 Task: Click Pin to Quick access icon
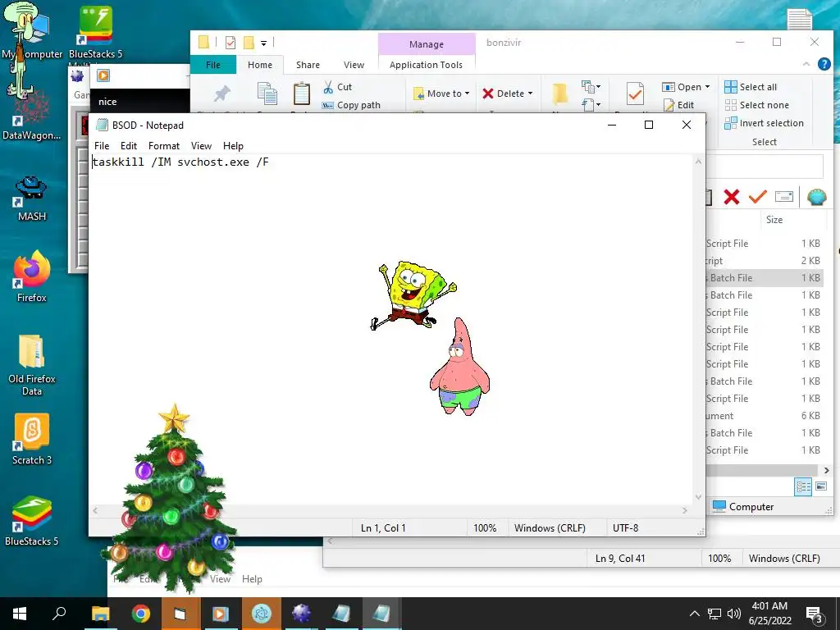(221, 94)
